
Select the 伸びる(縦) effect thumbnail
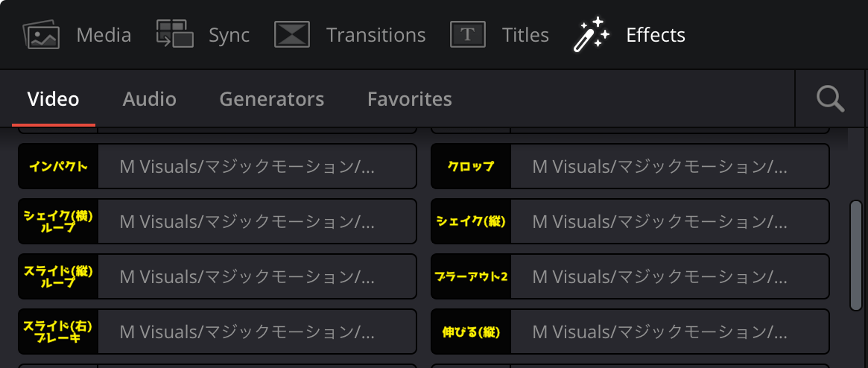pyautogui.click(x=471, y=331)
